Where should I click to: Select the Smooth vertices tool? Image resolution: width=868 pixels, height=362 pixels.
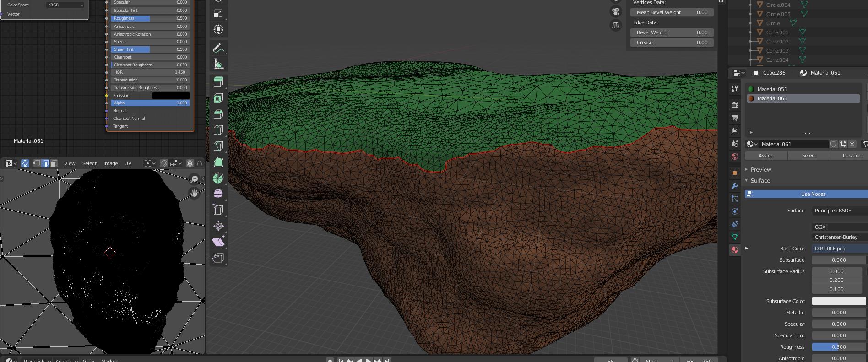[218, 194]
